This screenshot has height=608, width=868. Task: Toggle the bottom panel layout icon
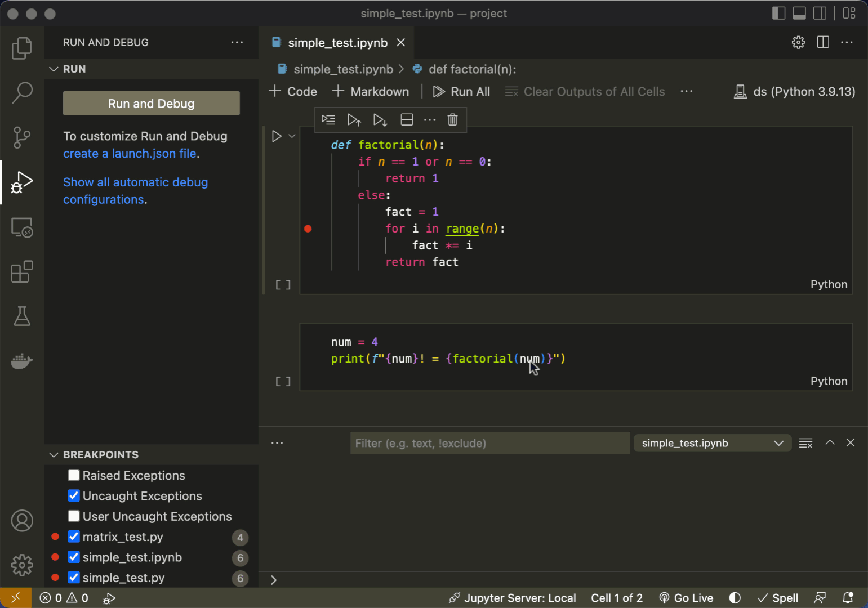click(x=799, y=13)
